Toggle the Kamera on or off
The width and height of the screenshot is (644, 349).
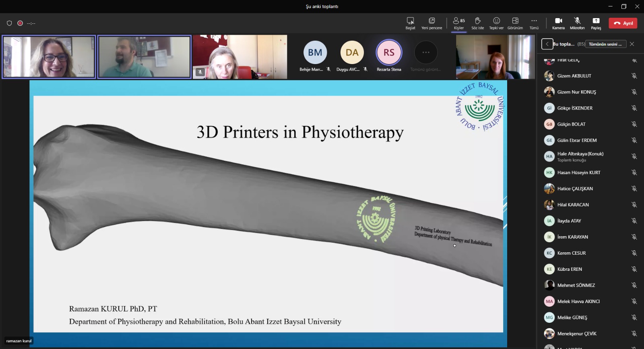(x=558, y=23)
